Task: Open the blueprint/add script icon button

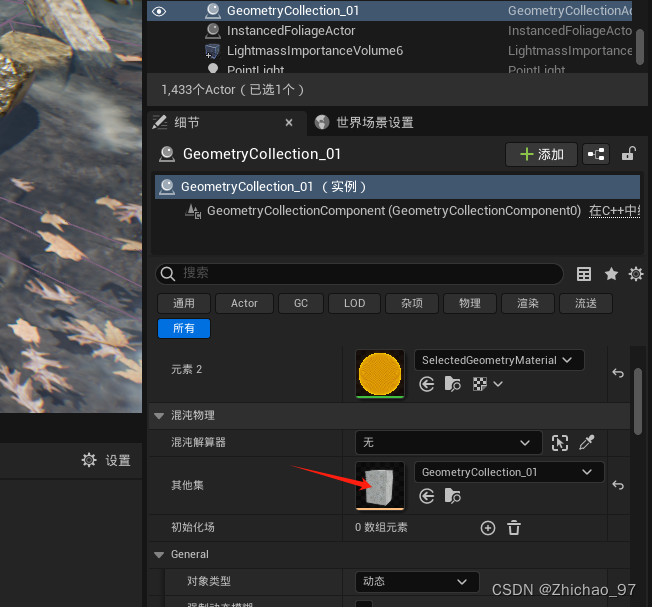Action: click(x=596, y=155)
